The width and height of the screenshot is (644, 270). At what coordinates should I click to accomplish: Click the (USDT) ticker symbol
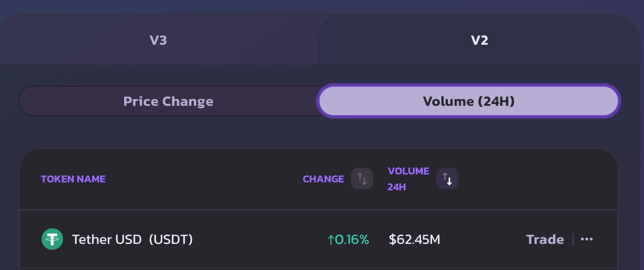tap(171, 239)
